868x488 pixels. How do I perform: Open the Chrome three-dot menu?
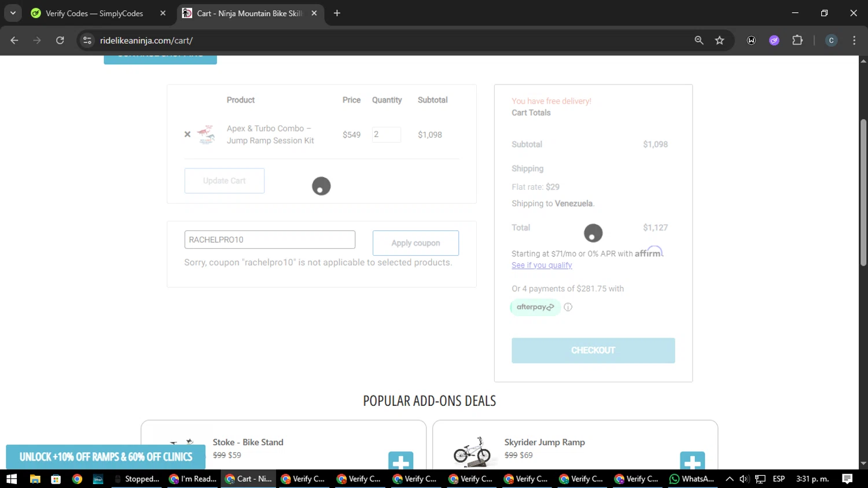(x=854, y=41)
